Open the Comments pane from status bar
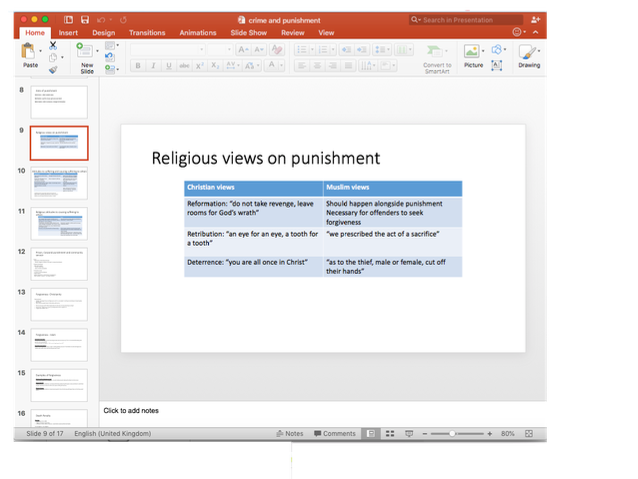This screenshot has width=638, height=479. [x=335, y=434]
